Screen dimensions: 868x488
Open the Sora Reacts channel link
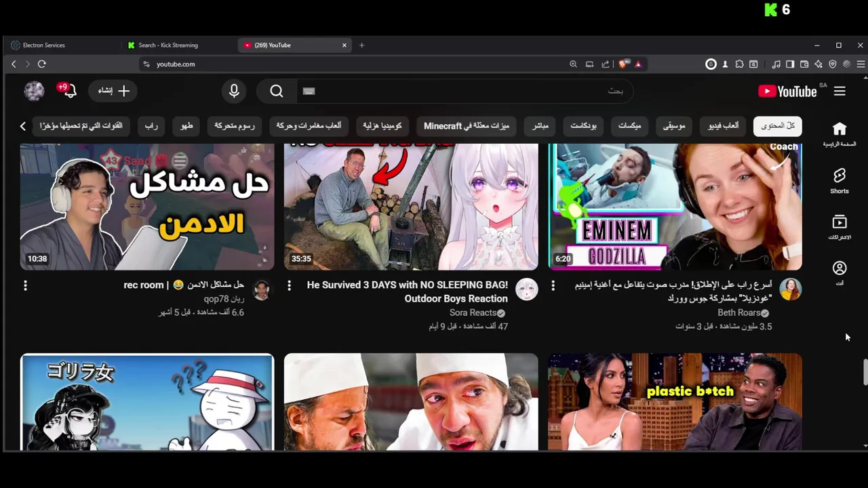point(472,312)
